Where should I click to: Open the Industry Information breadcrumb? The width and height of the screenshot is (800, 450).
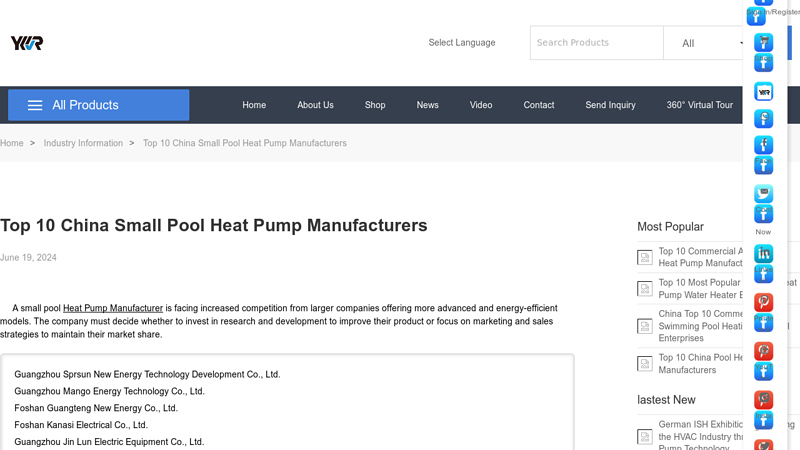pyautogui.click(x=83, y=143)
